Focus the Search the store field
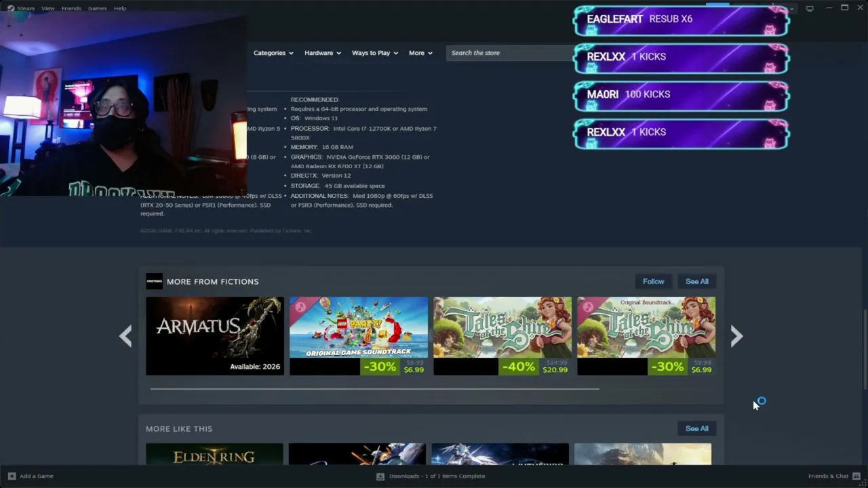868x488 pixels. pos(510,53)
